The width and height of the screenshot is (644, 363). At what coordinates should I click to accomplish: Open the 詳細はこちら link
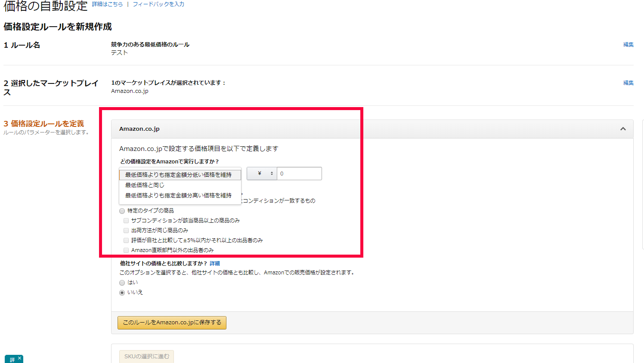click(x=107, y=4)
